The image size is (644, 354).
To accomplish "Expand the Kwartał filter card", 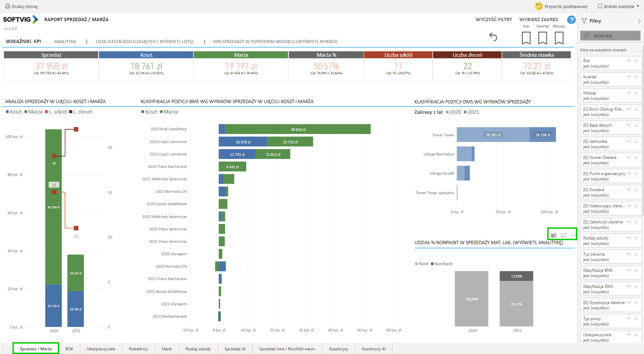I will click(629, 77).
